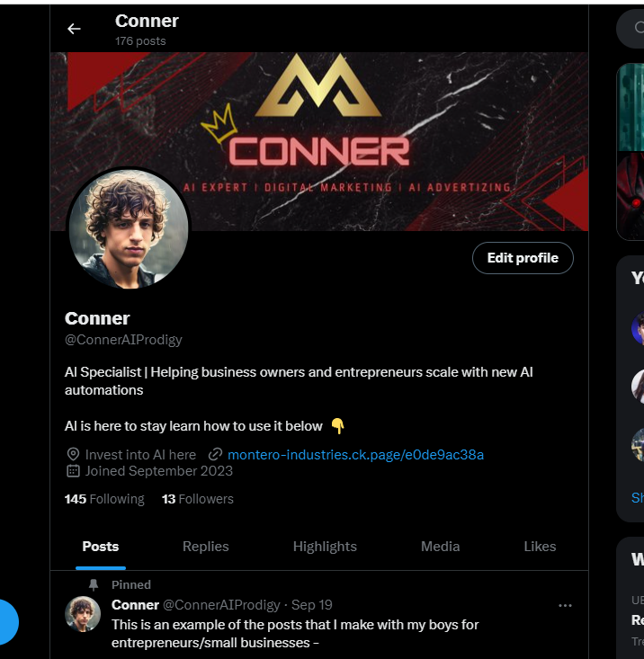Screen dimensions: 644x659
Task: Click the Edit profile button
Action: pos(523,258)
